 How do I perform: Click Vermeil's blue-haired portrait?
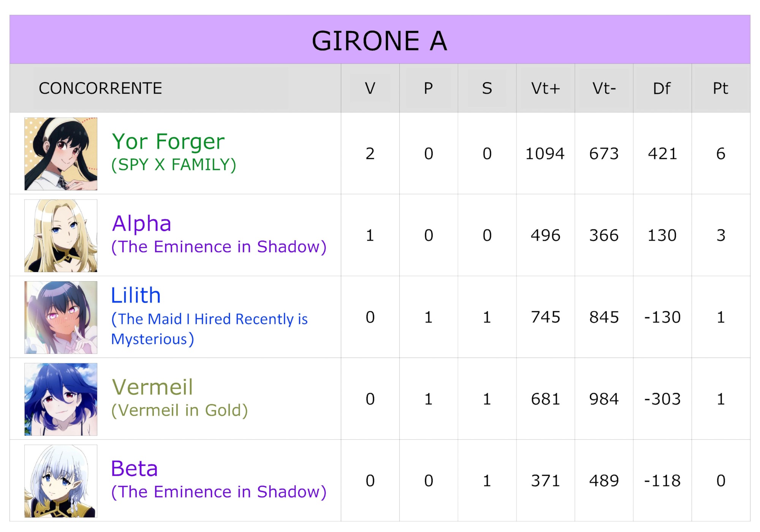61,399
